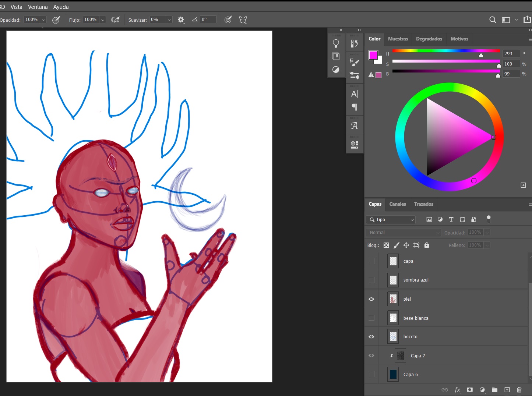The width and height of the screenshot is (532, 396).
Task: Hide the Capa 7 layer
Action: 371,356
